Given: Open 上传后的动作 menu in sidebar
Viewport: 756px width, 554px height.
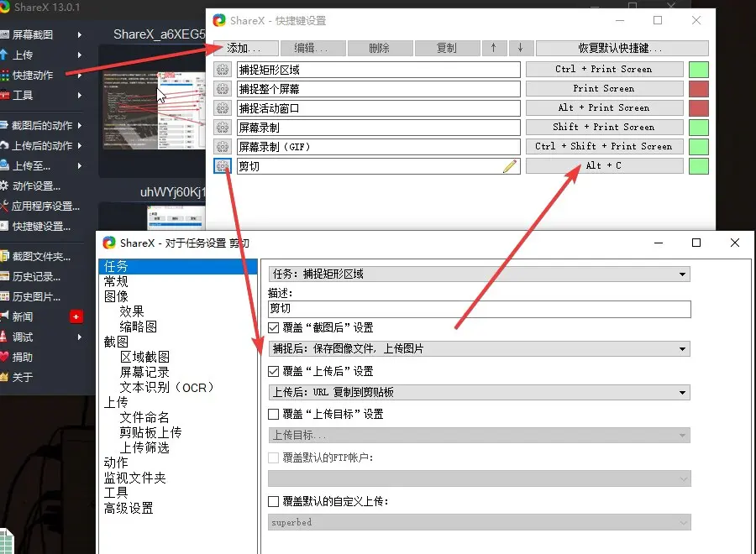Looking at the screenshot, I should click(41, 145).
